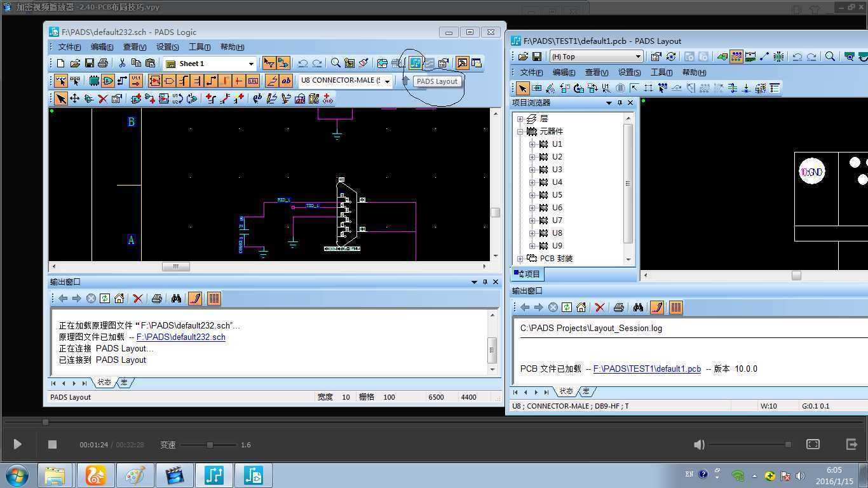Click the red X Delete tool in PADS Logic
868x488 pixels.
pyautogui.click(x=102, y=98)
